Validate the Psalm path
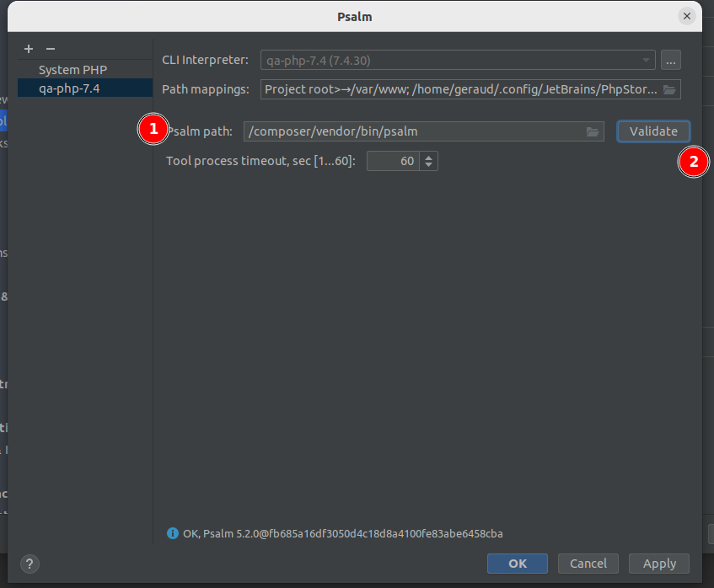The height and width of the screenshot is (588, 714). click(x=653, y=131)
